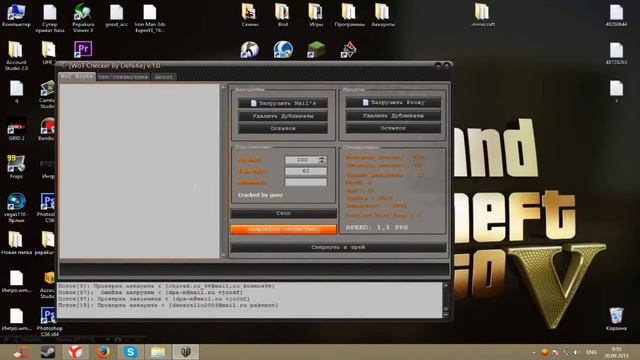640x360 pixels.
Task: Select the 48728265 file icon
Action: 616,53
